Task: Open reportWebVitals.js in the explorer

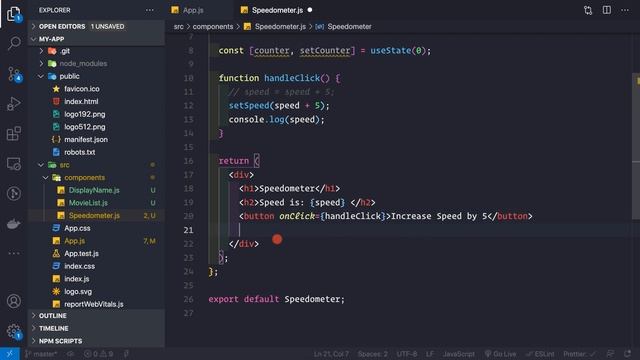Action: point(93,304)
